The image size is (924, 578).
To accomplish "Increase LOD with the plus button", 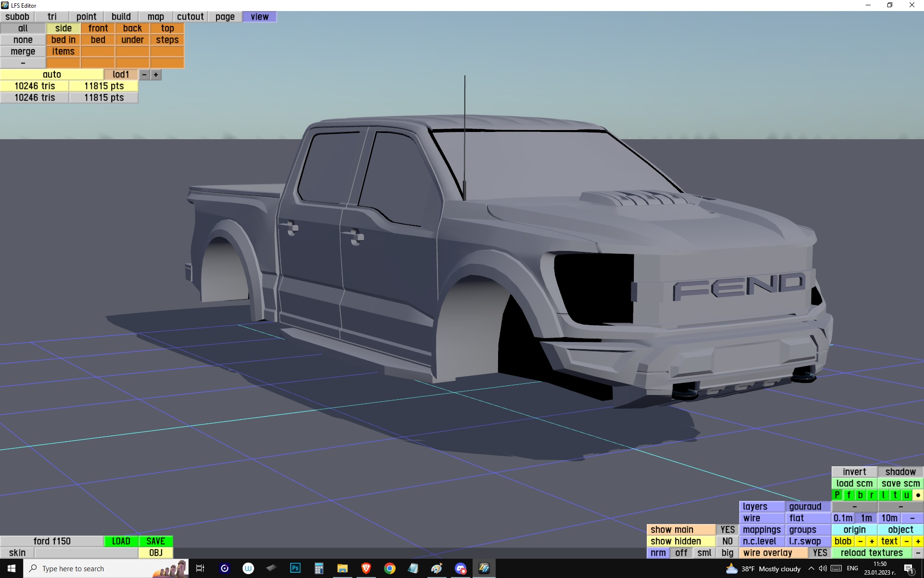I will pos(156,75).
